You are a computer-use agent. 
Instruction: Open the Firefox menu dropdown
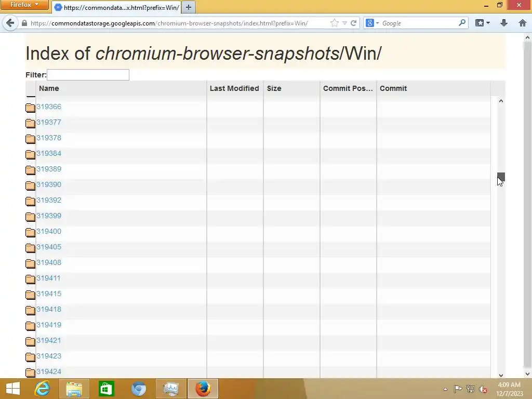pyautogui.click(x=24, y=5)
